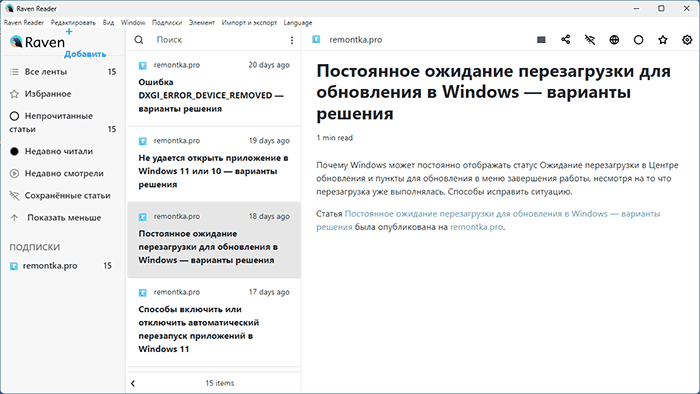Click the share icon in article toolbar
Viewport: 700px width, 394px height.
tap(566, 40)
